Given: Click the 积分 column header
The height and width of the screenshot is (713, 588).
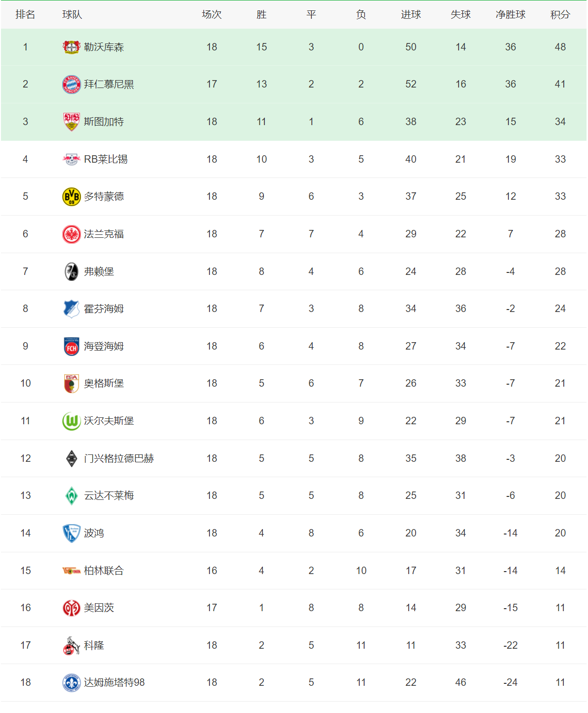Looking at the screenshot, I should [560, 15].
